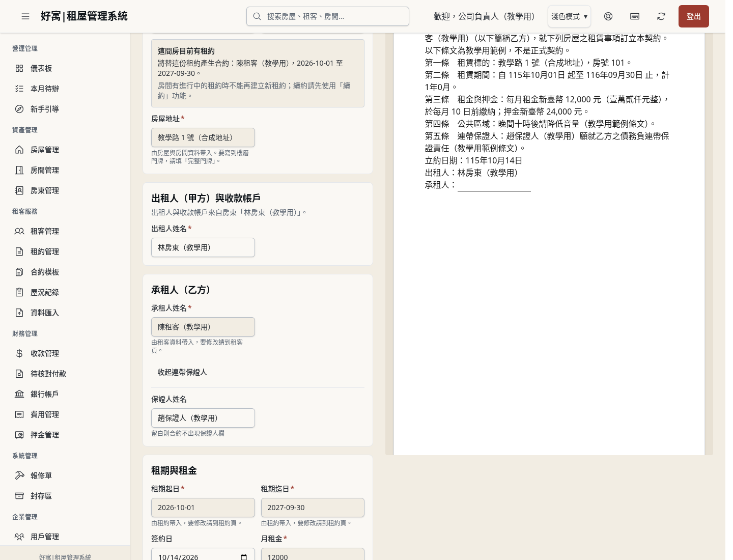Viewport: 733px width, 560px height.
Task: Open 房東管理 landlord icon
Action: tap(19, 190)
